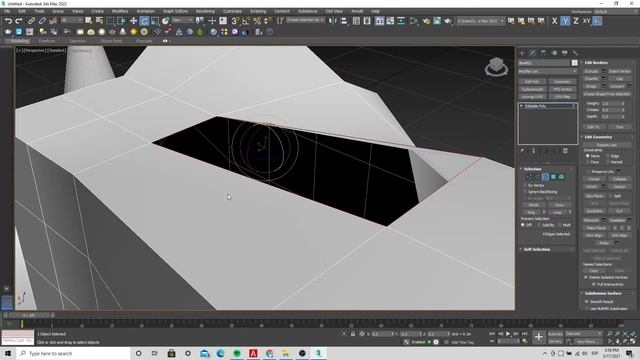
Task: Click the Extrude button in Edit Borders
Action: point(591,71)
